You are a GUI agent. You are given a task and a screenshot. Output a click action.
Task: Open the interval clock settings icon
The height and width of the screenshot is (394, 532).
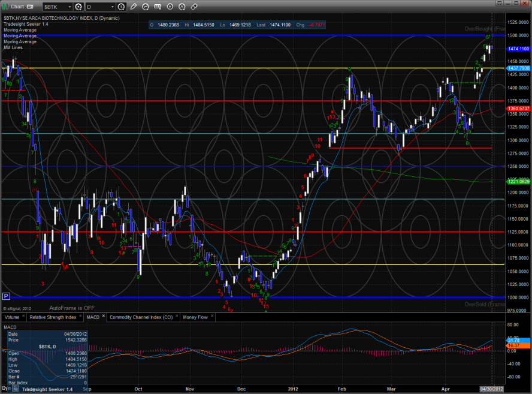pyautogui.click(x=122, y=7)
